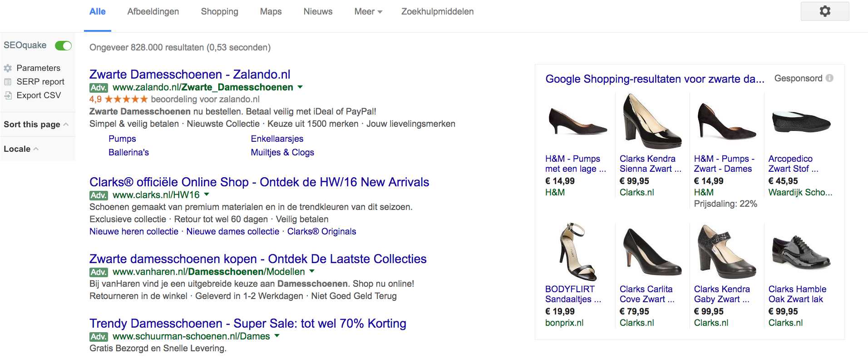The height and width of the screenshot is (359, 868).
Task: Open dropdown arrow next to Zalando URL
Action: pos(300,87)
